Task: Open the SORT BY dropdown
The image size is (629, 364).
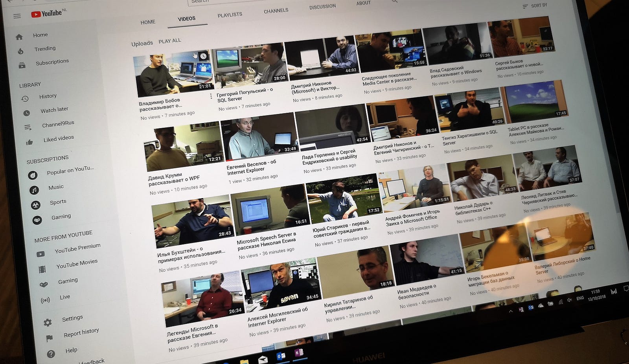Action: click(x=535, y=6)
